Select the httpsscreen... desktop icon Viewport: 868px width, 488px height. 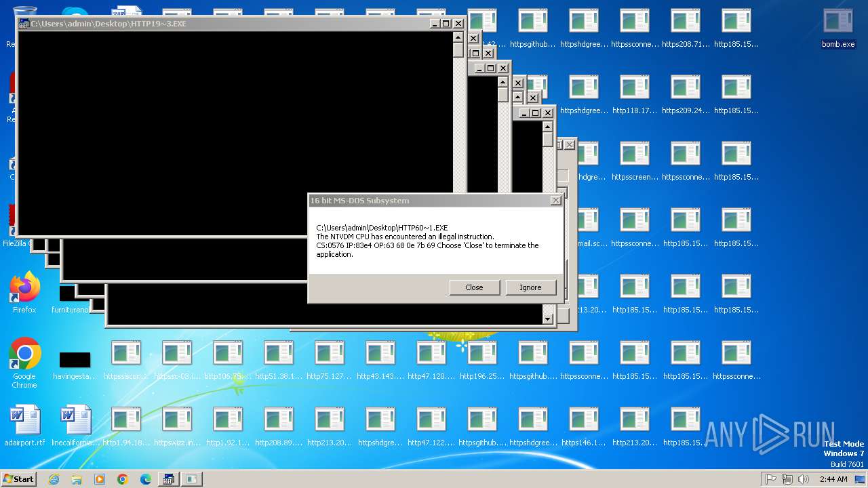635,161
